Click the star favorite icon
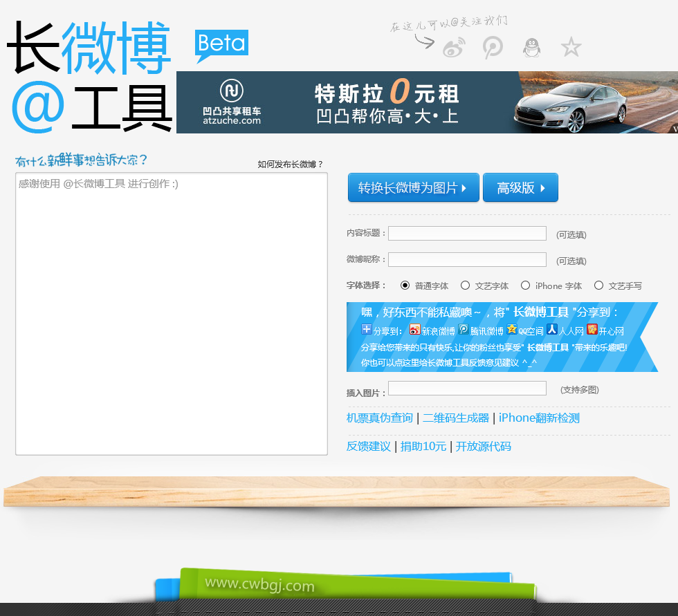678x616 pixels. (x=571, y=47)
